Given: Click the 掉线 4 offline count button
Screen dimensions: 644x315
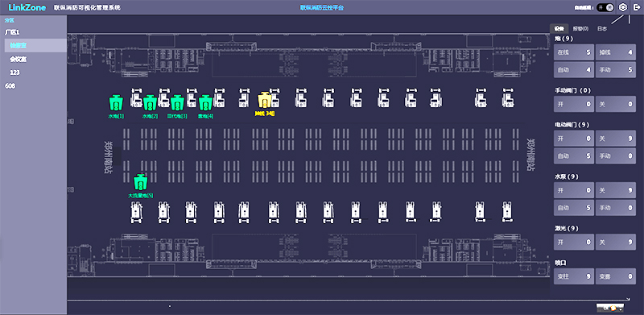Looking at the screenshot, I should pos(616,52).
